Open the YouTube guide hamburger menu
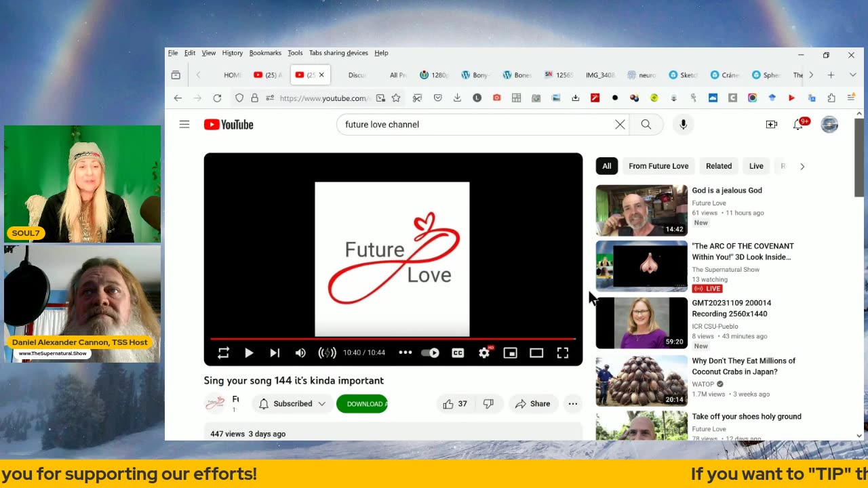 [x=184, y=125]
